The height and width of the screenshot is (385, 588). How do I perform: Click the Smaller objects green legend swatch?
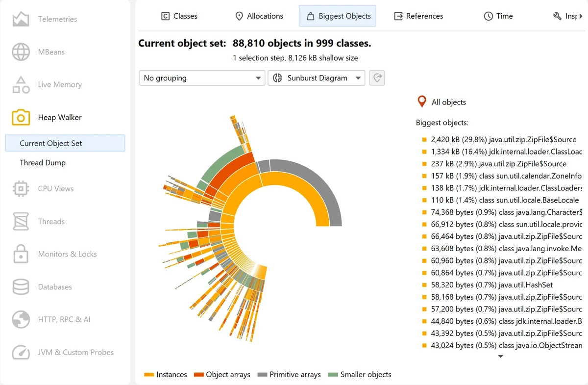click(x=333, y=375)
